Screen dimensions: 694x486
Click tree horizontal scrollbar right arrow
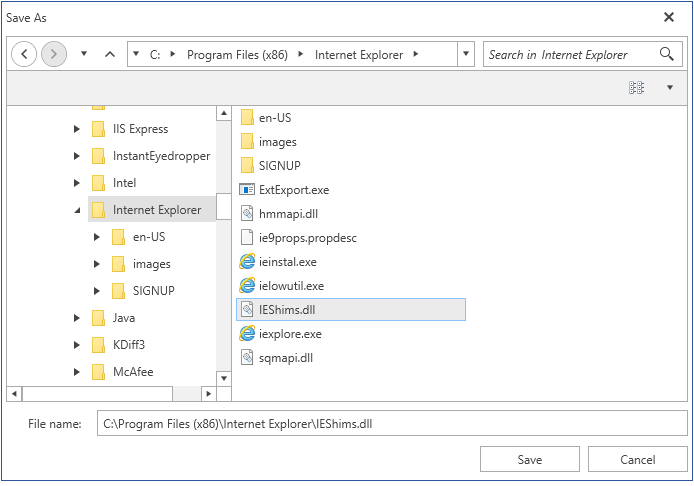(x=208, y=393)
